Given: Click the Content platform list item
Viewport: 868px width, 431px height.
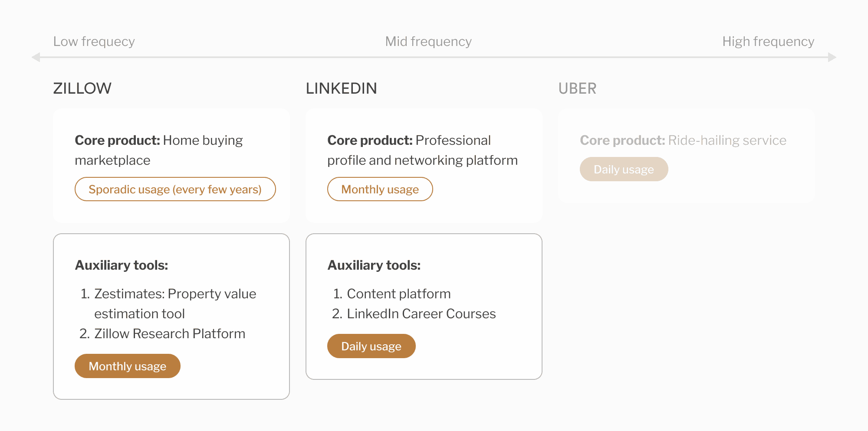Looking at the screenshot, I should (x=392, y=294).
